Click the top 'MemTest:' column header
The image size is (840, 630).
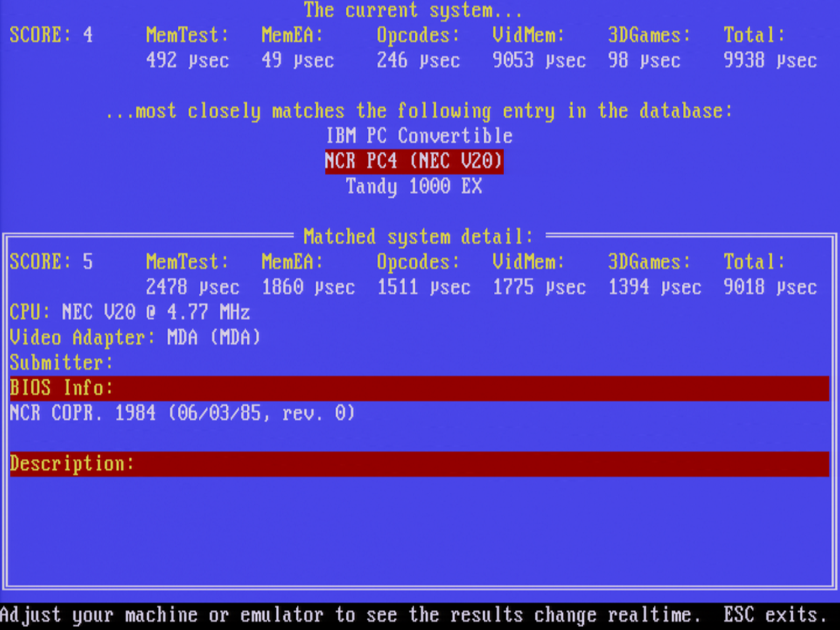[x=187, y=35]
